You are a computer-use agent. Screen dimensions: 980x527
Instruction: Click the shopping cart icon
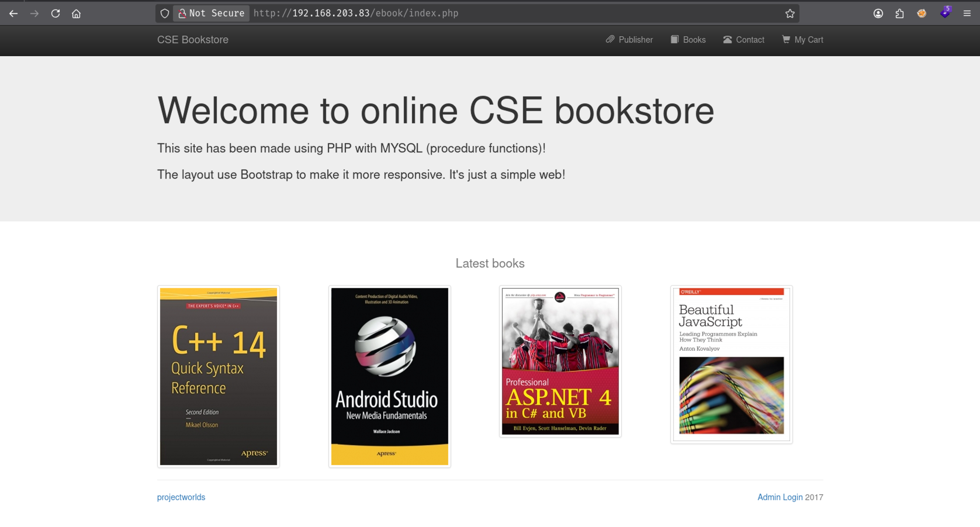(786, 39)
